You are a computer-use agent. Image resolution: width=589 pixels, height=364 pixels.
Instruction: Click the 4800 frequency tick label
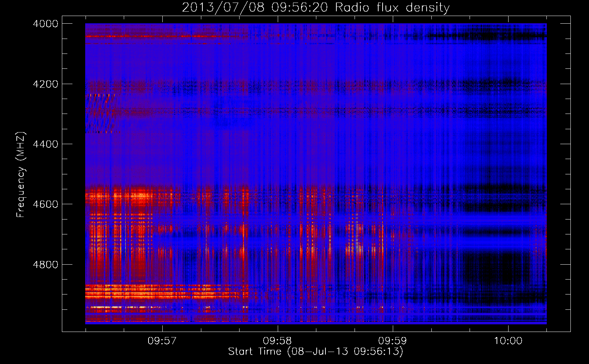[46, 265]
